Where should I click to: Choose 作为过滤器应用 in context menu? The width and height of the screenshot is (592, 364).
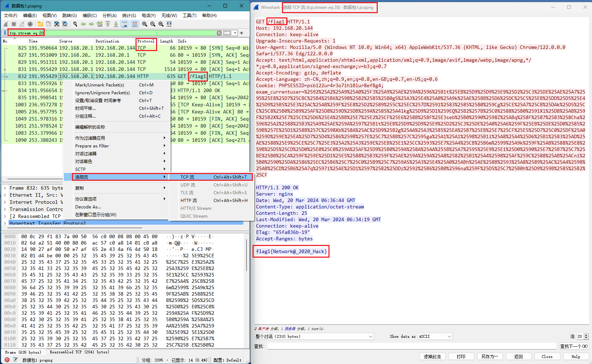pyautogui.click(x=117, y=138)
